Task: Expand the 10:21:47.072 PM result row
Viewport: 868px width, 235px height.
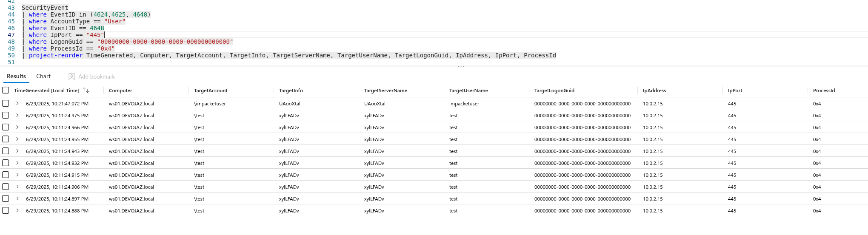Action: click(17, 103)
